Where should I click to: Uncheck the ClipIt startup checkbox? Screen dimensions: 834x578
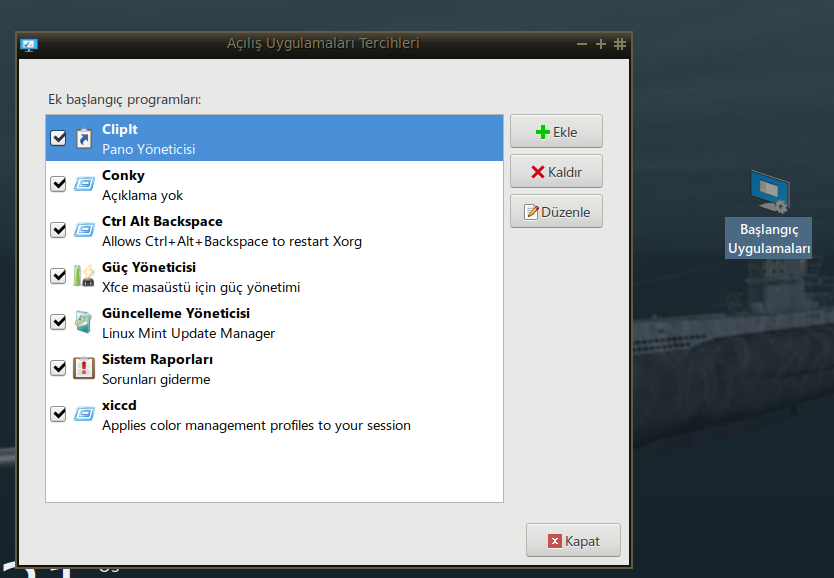pos(58,138)
